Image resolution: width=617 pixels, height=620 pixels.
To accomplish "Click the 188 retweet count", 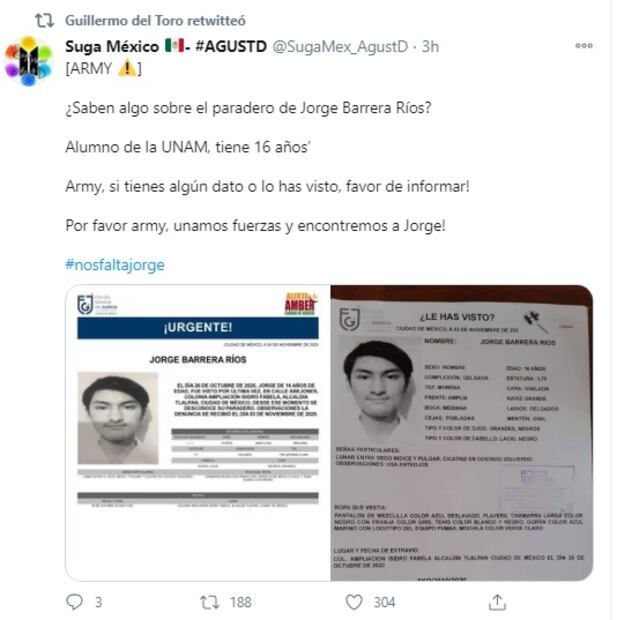I will [x=240, y=603].
